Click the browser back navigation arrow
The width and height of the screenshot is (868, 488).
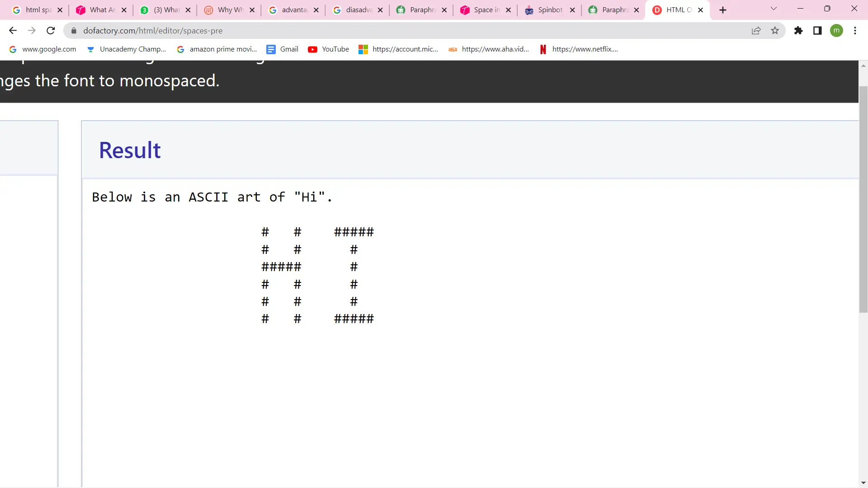click(13, 30)
